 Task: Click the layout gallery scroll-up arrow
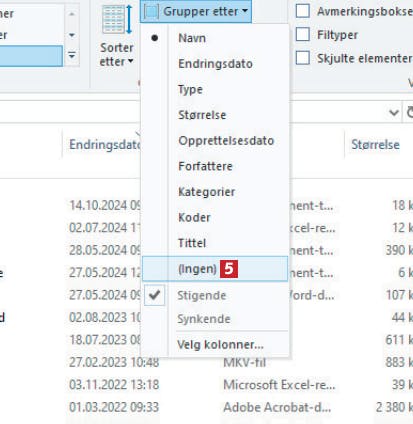point(72,14)
